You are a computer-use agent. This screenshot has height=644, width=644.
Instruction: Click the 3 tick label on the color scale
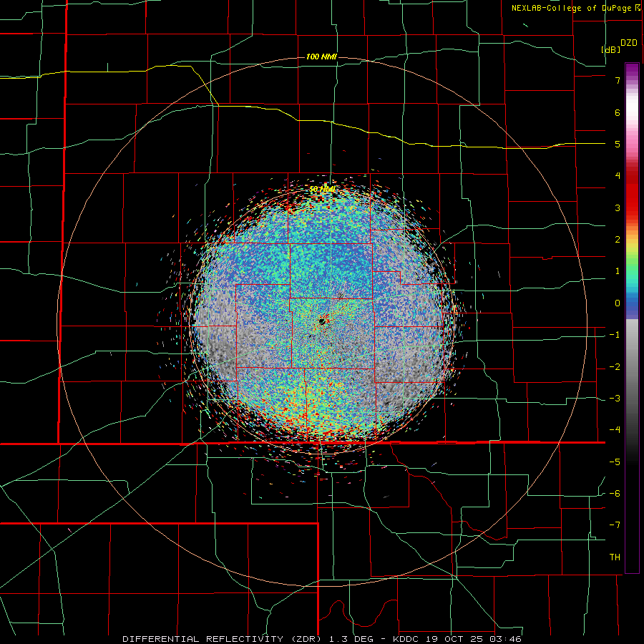(x=618, y=208)
